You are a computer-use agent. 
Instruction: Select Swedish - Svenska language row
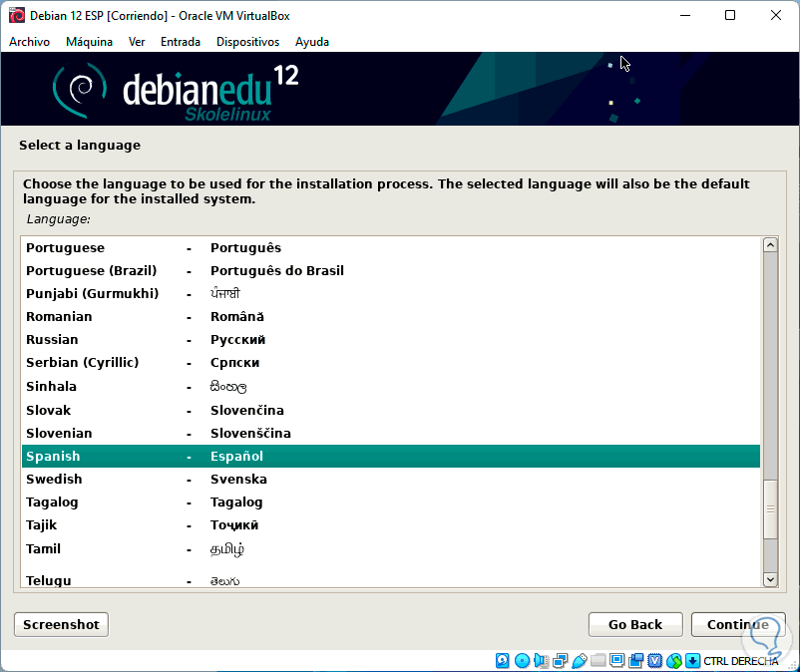coord(391,480)
